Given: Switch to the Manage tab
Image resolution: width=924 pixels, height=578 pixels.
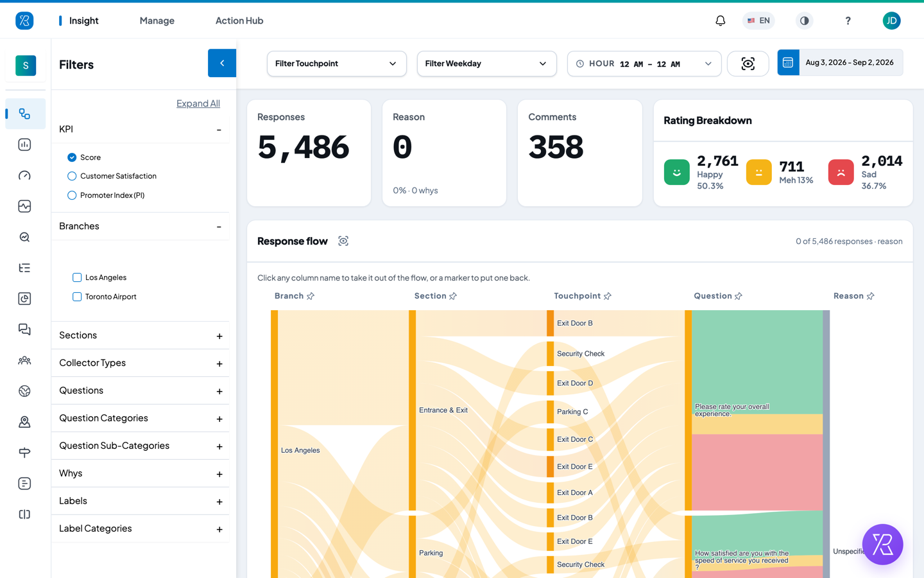Looking at the screenshot, I should click(157, 21).
